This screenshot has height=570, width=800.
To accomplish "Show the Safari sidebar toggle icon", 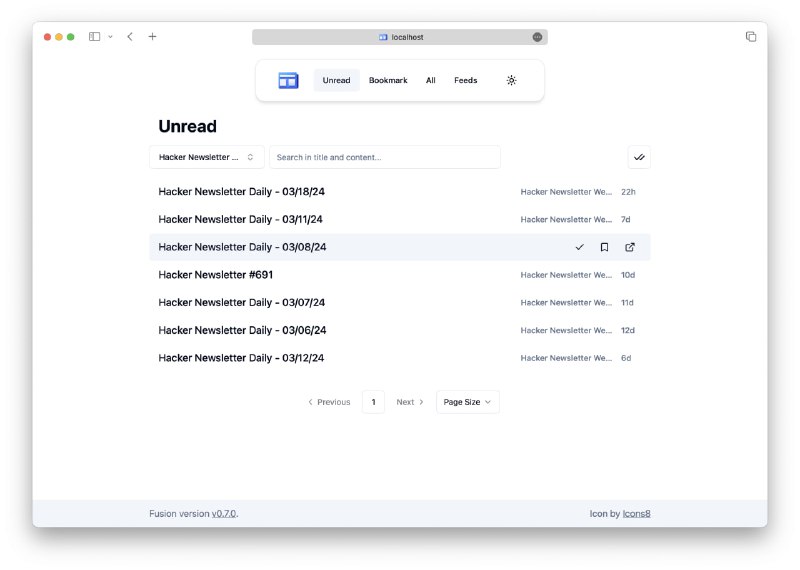I will tap(94, 37).
